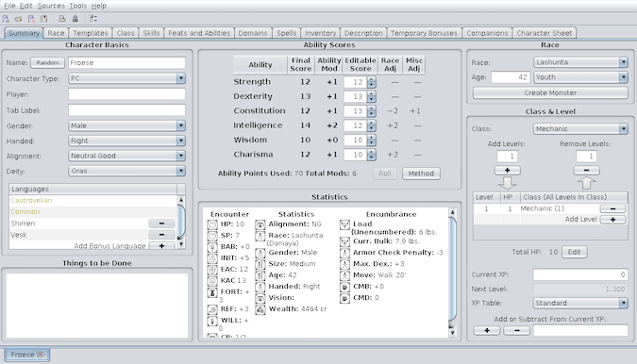
Task: Open the Handed dropdown showing Right
Action: click(126, 141)
